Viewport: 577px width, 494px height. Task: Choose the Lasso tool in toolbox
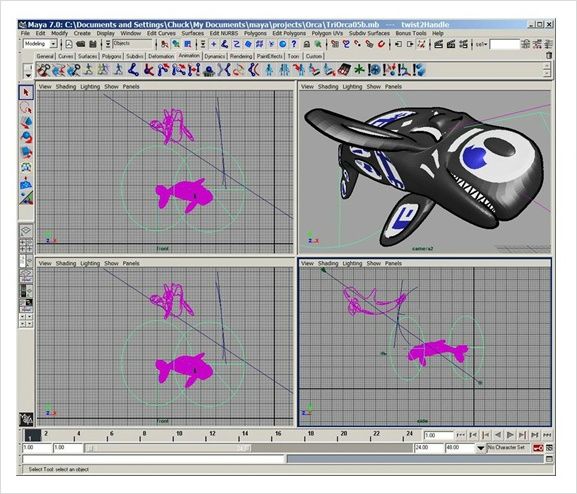click(x=26, y=108)
